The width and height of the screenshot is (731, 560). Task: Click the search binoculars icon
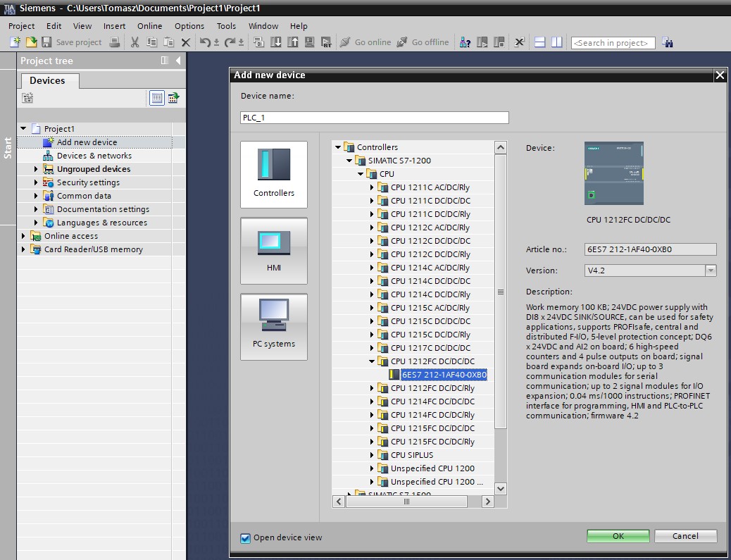coord(667,42)
